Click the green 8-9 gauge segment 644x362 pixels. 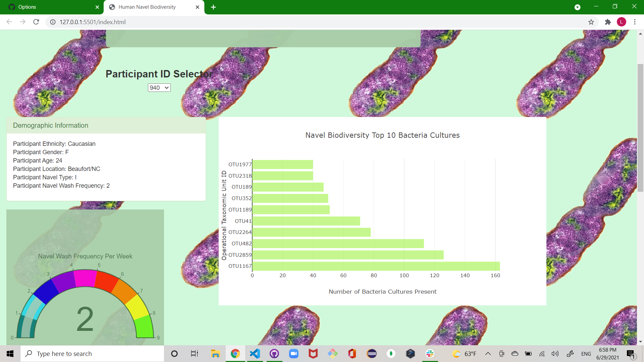click(145, 327)
